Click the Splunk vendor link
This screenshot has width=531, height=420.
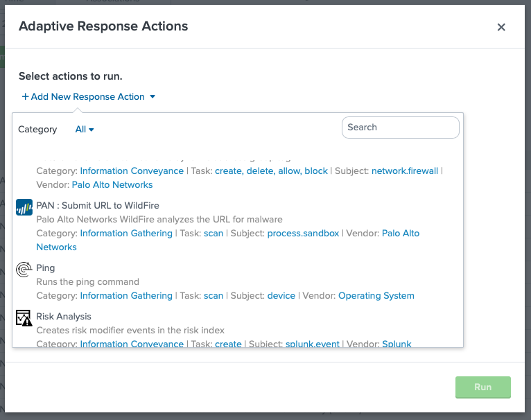[x=397, y=344]
